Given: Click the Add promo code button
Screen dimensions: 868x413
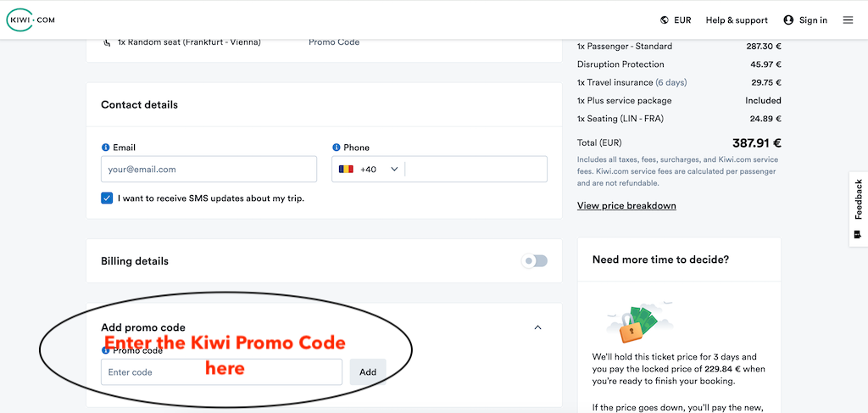Looking at the screenshot, I should (368, 372).
